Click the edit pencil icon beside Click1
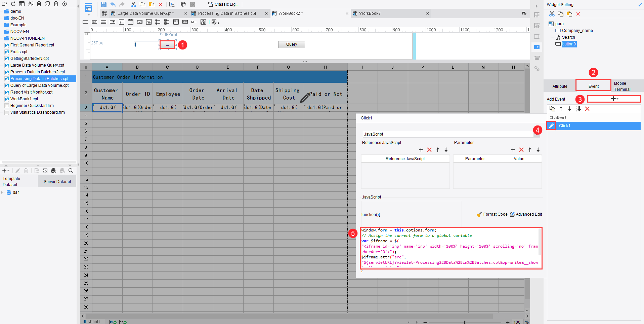The width and height of the screenshot is (644, 324). 551,126
